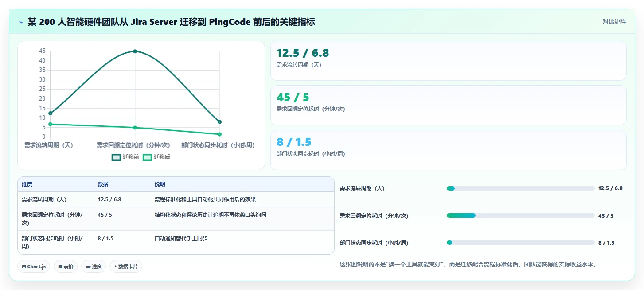The image size is (644, 290).
Task: Click the 迁移后 point for 需求回溯定位耗时
Action: pyautogui.click(x=135, y=128)
